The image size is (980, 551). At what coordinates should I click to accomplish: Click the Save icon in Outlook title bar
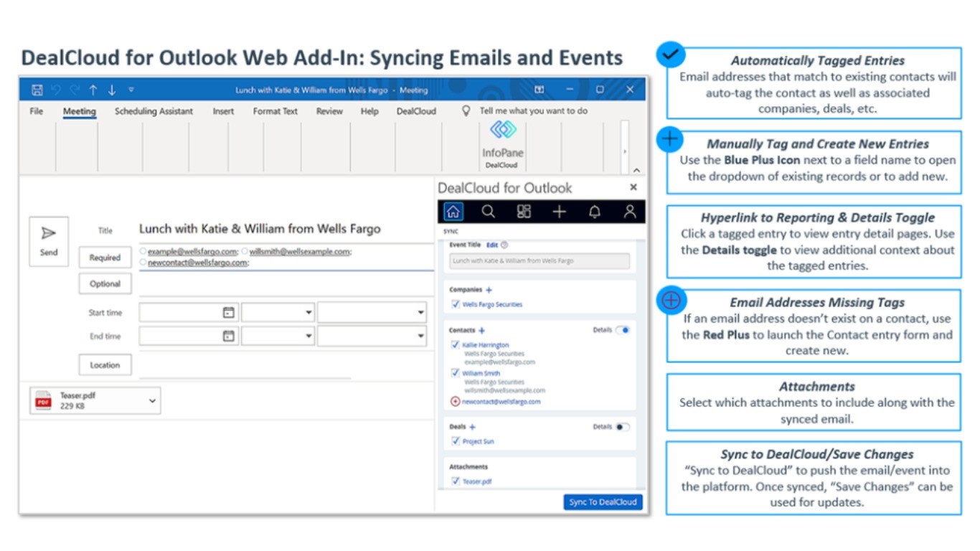click(37, 90)
